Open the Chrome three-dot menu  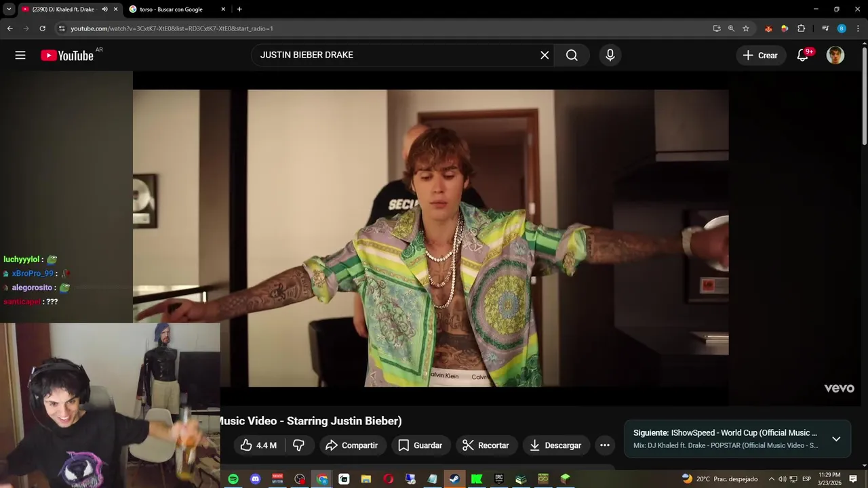click(858, 28)
